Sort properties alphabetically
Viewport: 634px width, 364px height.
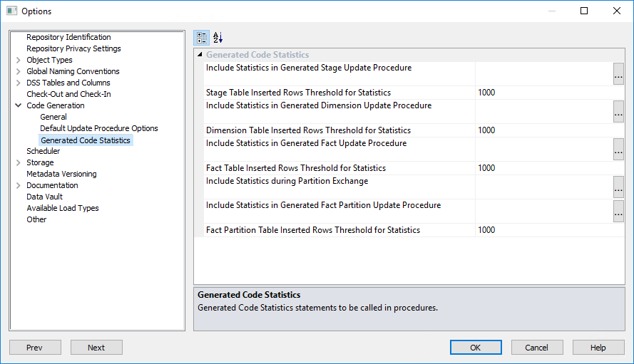point(218,38)
